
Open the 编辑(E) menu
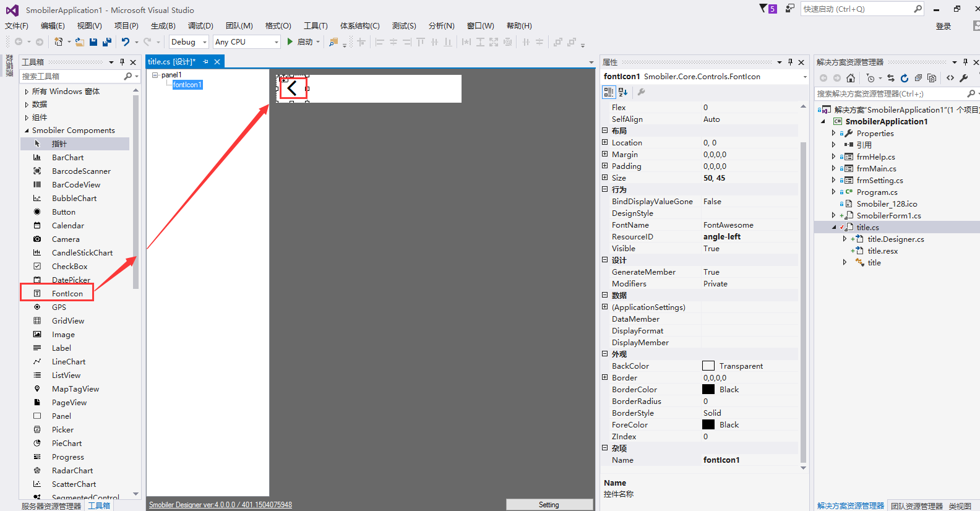click(53, 25)
